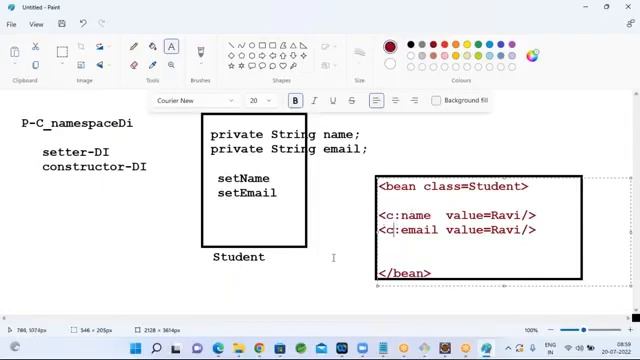Image resolution: width=640 pixels, height=360 pixels.
Task: Choose the black colour swatch
Action: click(x=411, y=44)
